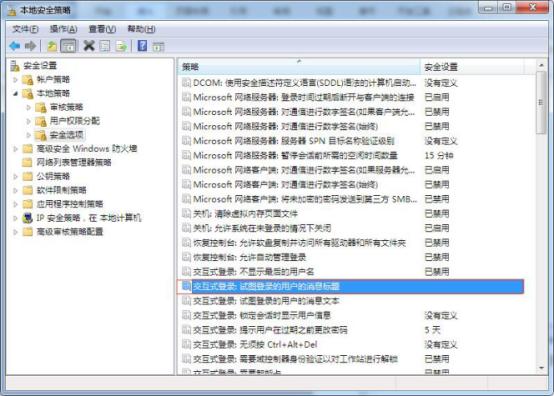Click the scrollbar down arrow in policy list

pos(541,368)
